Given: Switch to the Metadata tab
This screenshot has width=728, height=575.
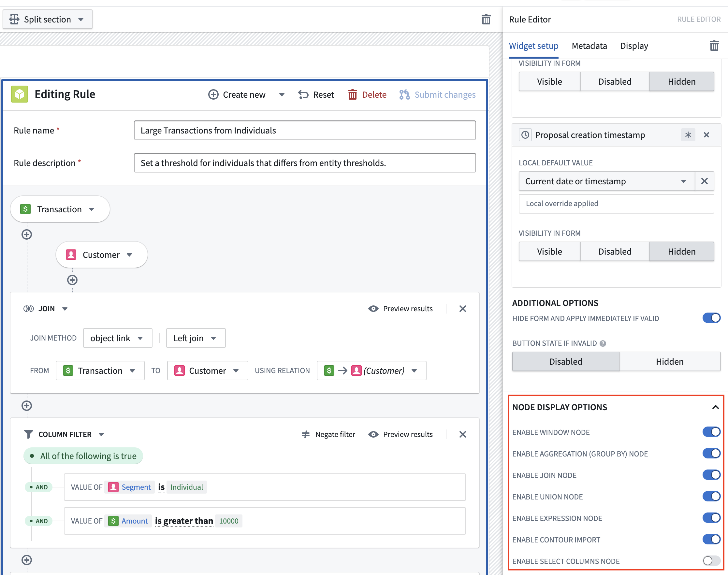Looking at the screenshot, I should 589,46.
